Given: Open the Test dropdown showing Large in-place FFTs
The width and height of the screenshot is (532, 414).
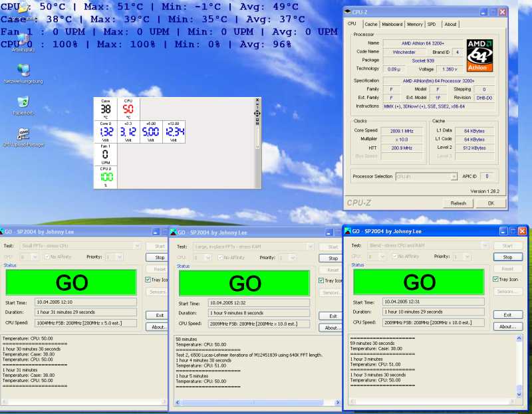Looking at the screenshot, I should point(253,247).
